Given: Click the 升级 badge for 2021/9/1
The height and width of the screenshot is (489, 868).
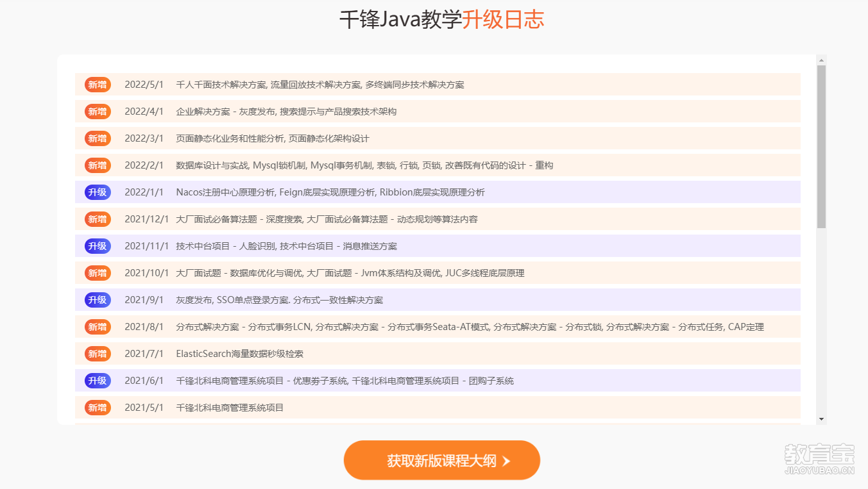Looking at the screenshot, I should [x=98, y=300].
